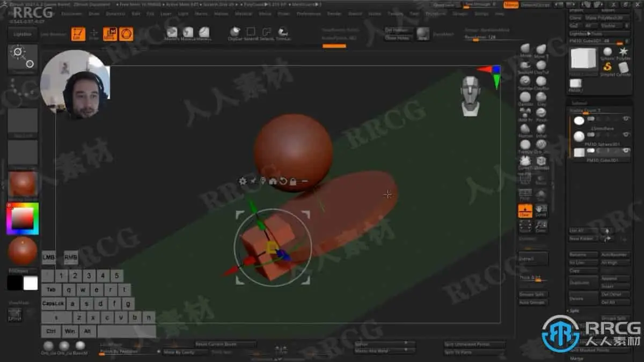
Task: Toggle visibility eye of PM3D_Cube3D1 subtool
Action: click(x=626, y=151)
